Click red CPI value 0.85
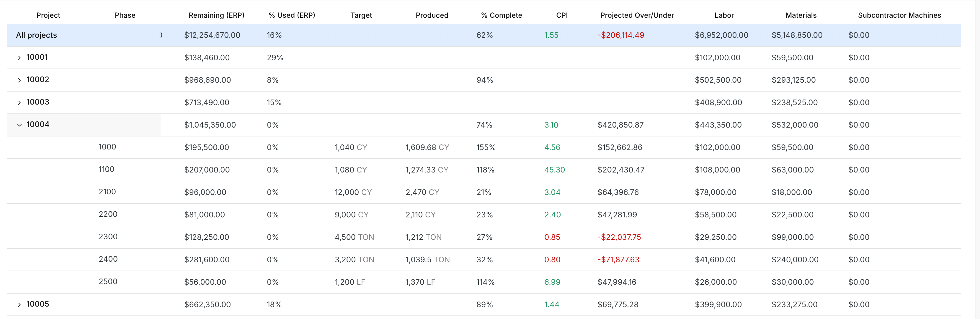Screen dimensions: 980x319 [552, 237]
